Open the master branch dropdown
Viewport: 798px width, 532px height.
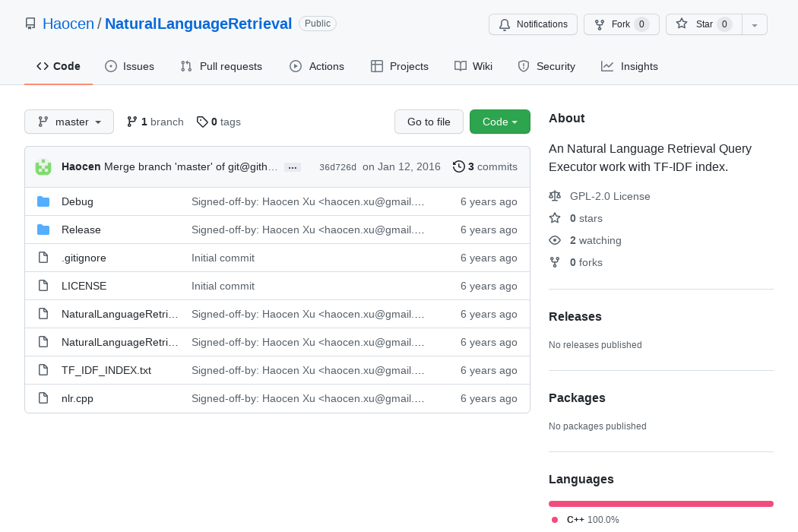(x=69, y=122)
